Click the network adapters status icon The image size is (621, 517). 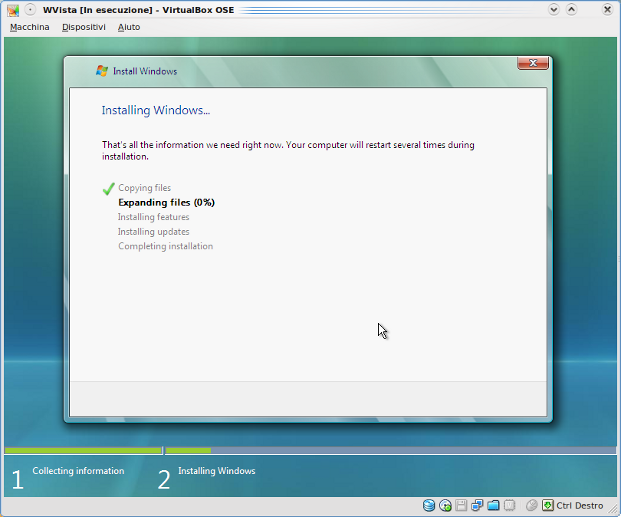[x=477, y=505]
